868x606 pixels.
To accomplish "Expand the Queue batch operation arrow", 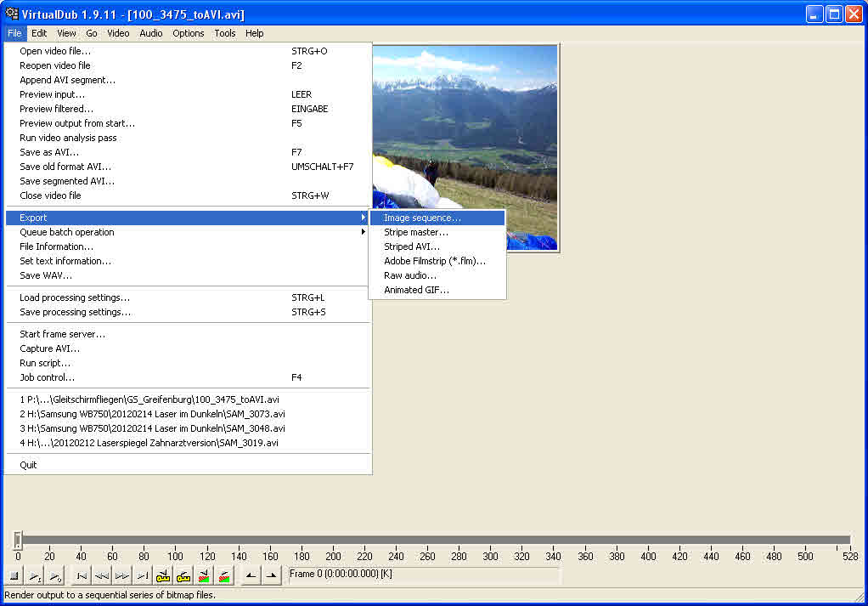I will coord(364,232).
